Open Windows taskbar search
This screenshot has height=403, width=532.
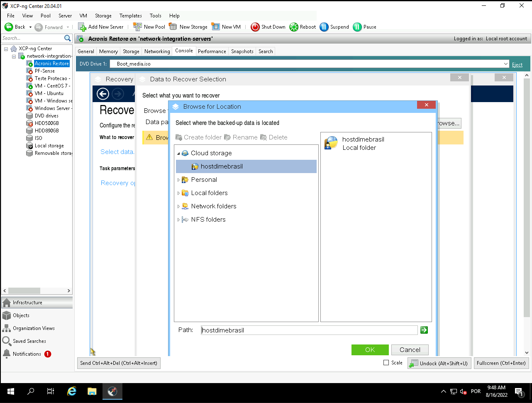(31, 391)
